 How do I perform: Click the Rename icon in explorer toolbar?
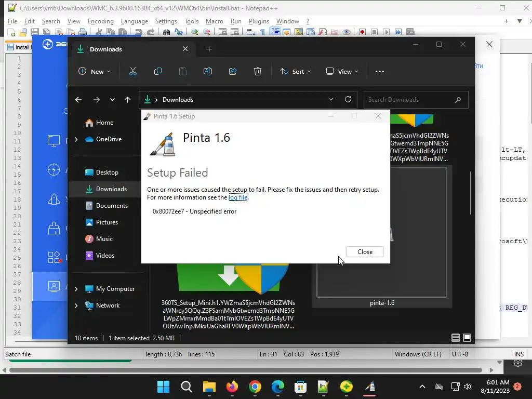click(x=208, y=72)
